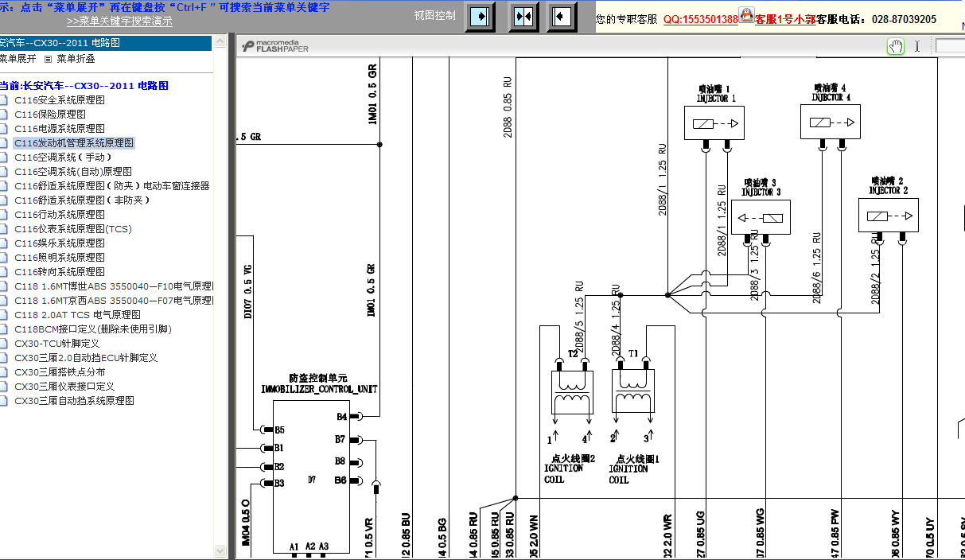This screenshot has height=560, width=965.
Task: Click the document icon beside C116保险原理图
Action: (4, 115)
